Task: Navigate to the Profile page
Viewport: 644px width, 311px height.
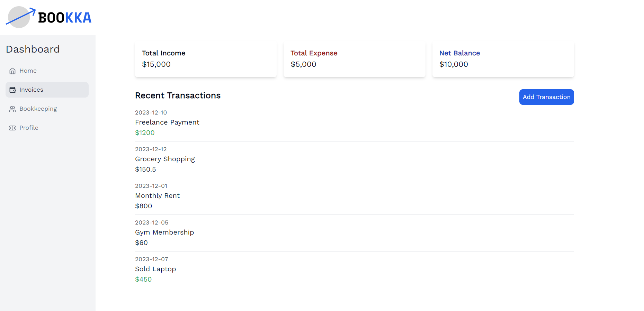Action: (x=29, y=128)
